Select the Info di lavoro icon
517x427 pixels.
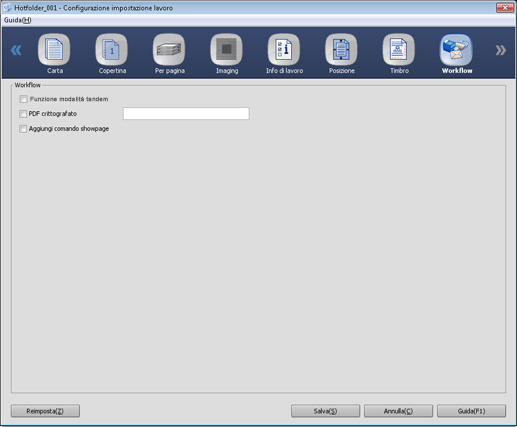pos(284,50)
